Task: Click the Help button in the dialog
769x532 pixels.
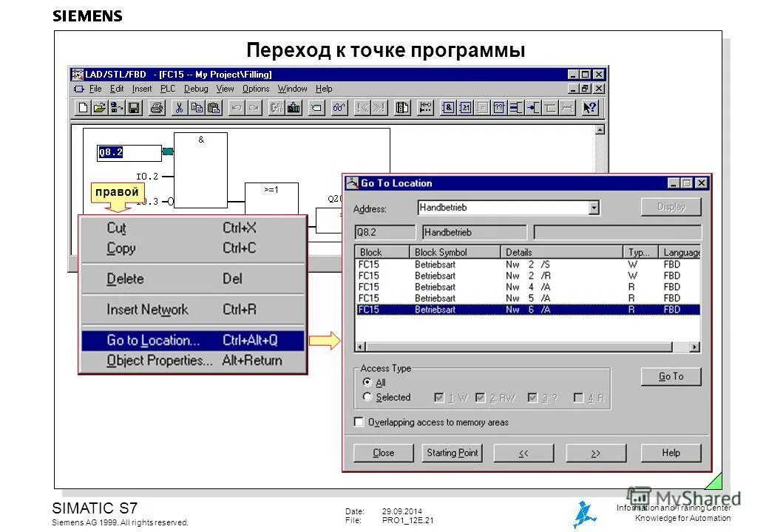Action: [x=671, y=453]
